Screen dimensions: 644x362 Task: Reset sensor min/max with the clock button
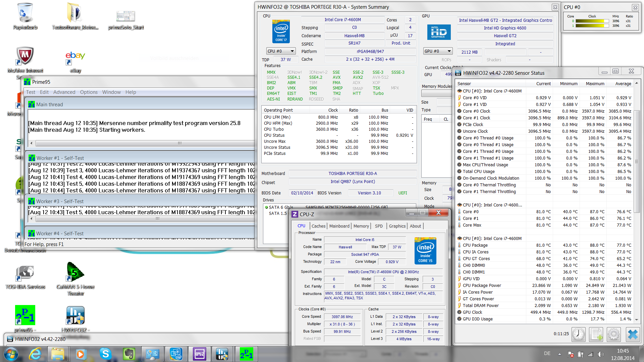pyautogui.click(x=579, y=334)
